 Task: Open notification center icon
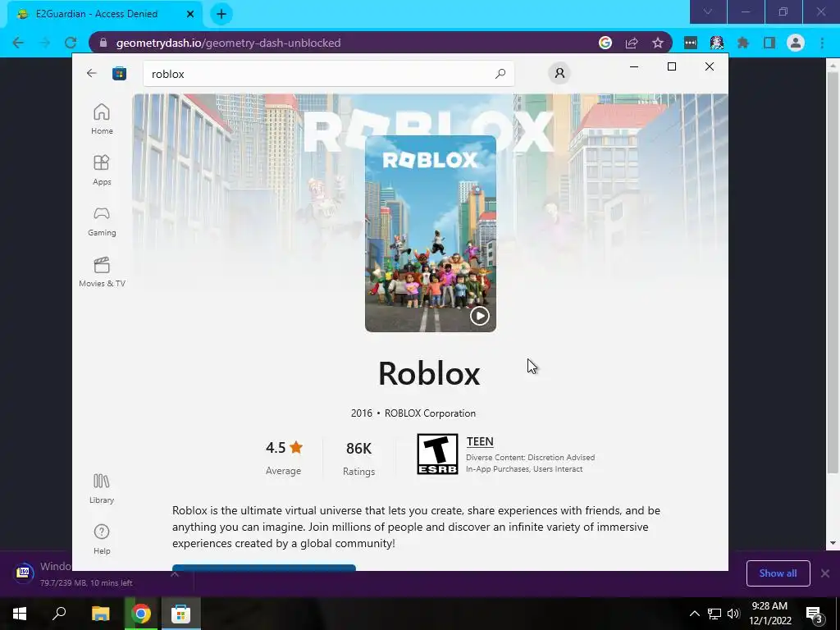point(815,614)
